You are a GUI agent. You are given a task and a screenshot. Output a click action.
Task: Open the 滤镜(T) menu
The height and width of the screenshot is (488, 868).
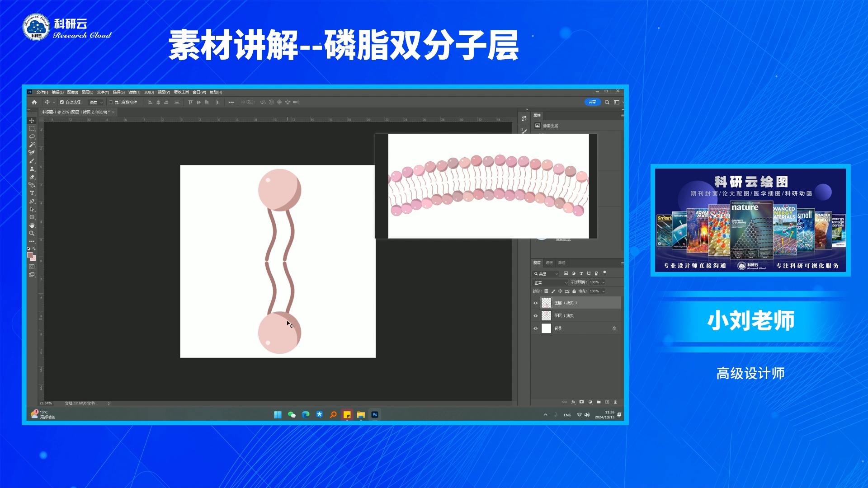point(134,92)
